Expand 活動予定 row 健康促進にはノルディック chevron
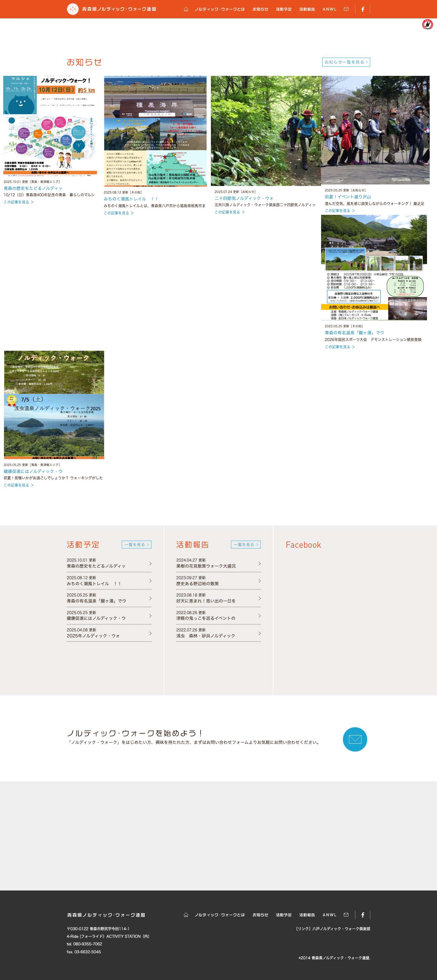The image size is (437, 980). [x=150, y=616]
